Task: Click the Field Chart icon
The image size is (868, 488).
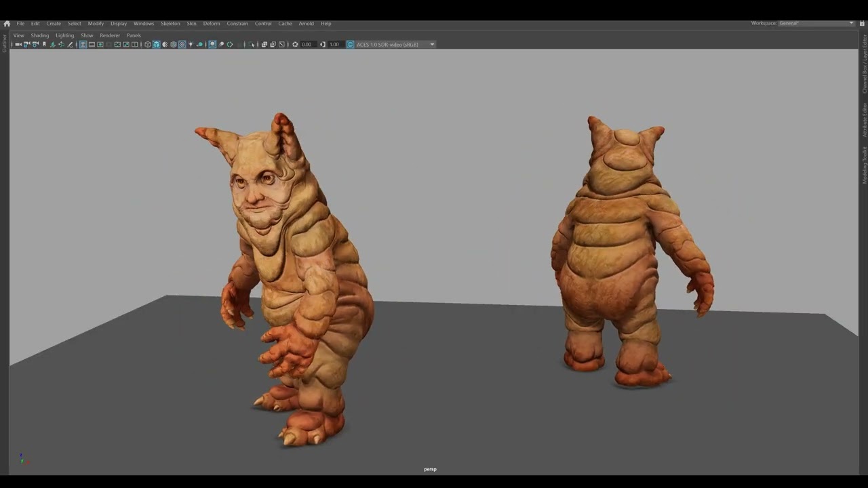Action: click(x=117, y=45)
